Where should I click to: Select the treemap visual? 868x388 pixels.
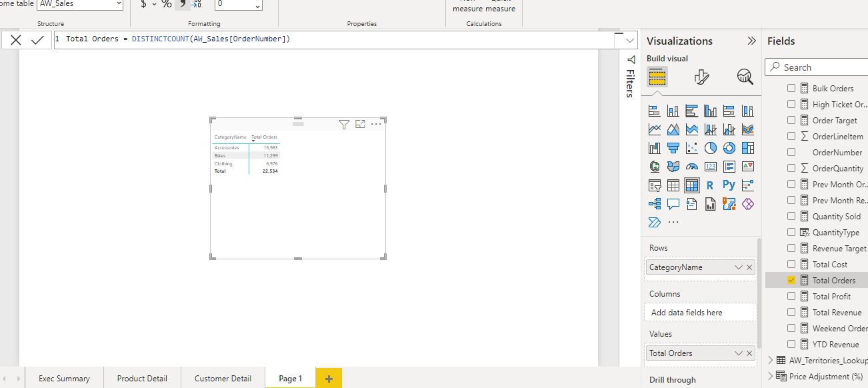coord(748,148)
